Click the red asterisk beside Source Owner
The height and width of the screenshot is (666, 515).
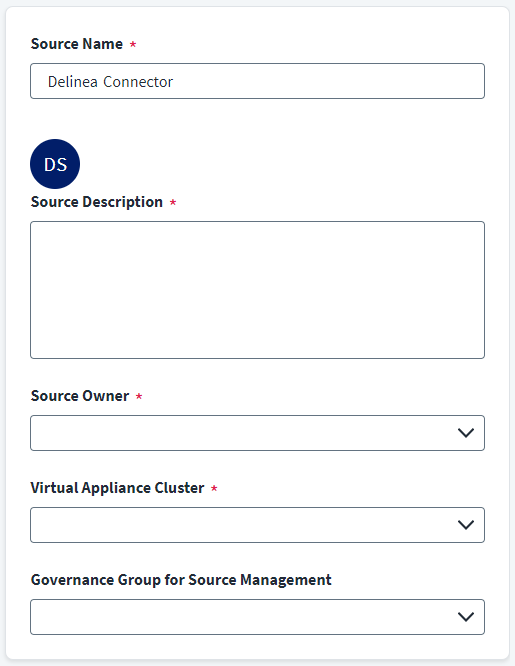(x=139, y=396)
